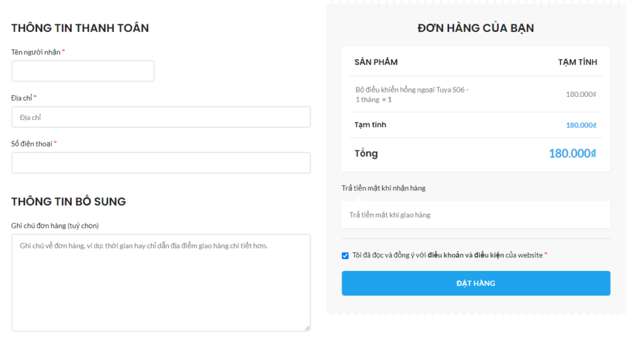This screenshot has width=644, height=342.
Task: Click the Số điện thoại field label
Action: (x=31, y=143)
